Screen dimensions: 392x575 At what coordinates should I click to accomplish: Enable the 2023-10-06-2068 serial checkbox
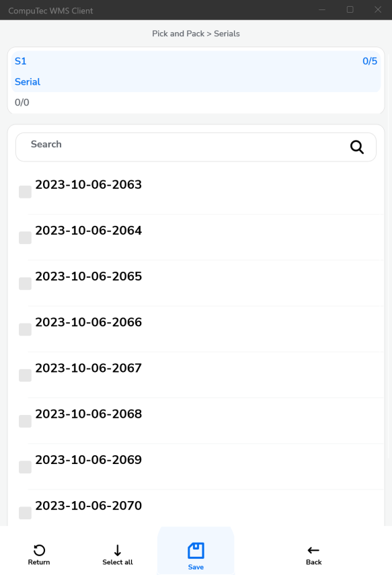(x=25, y=421)
